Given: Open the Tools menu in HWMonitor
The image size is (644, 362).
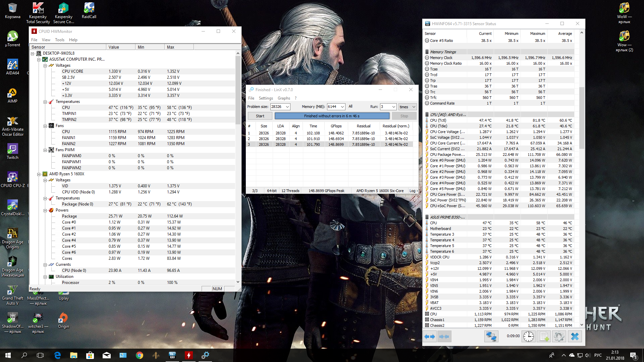Looking at the screenshot, I should tap(60, 40).
